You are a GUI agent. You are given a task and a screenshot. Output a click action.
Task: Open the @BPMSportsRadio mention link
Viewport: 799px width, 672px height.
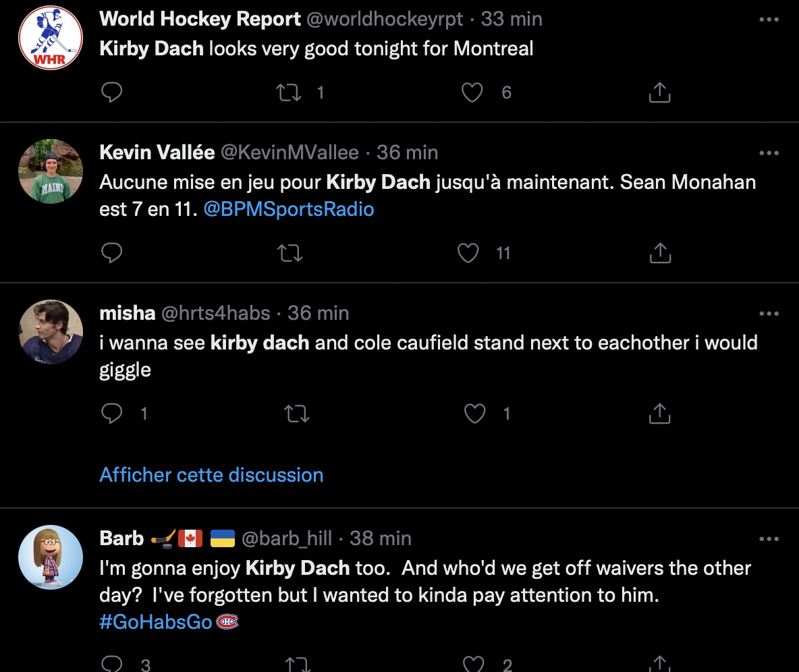[288, 209]
